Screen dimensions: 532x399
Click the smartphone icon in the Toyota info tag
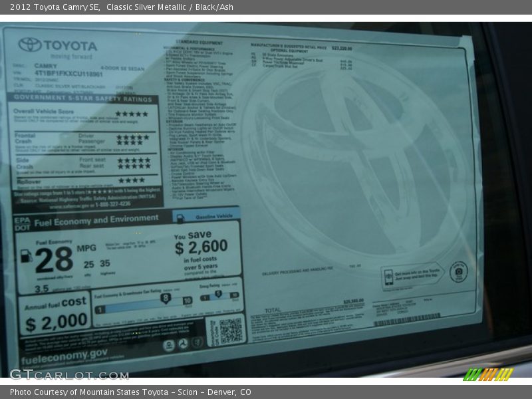[x=388, y=277]
